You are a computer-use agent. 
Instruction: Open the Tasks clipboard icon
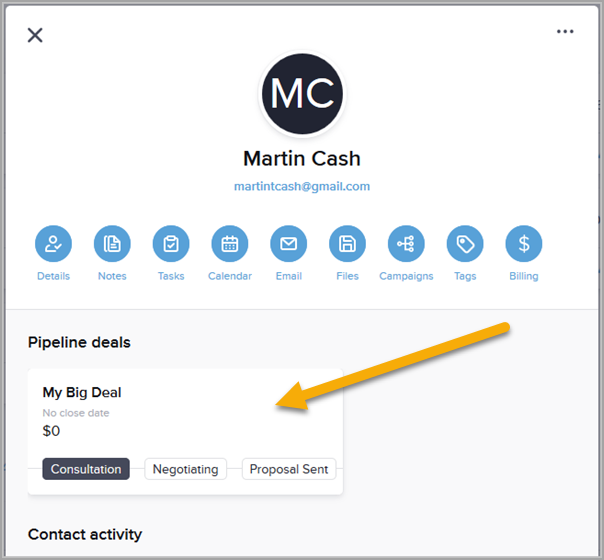pyautogui.click(x=171, y=244)
